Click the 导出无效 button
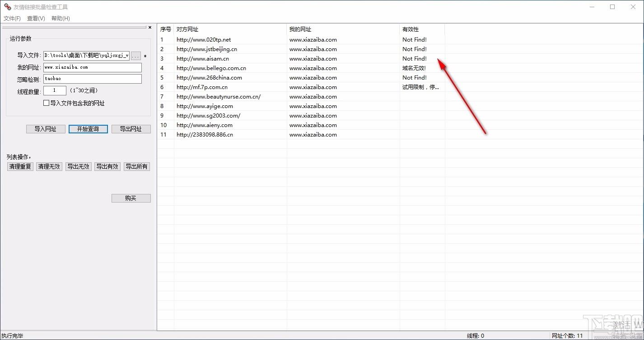644x340 pixels. click(x=79, y=166)
